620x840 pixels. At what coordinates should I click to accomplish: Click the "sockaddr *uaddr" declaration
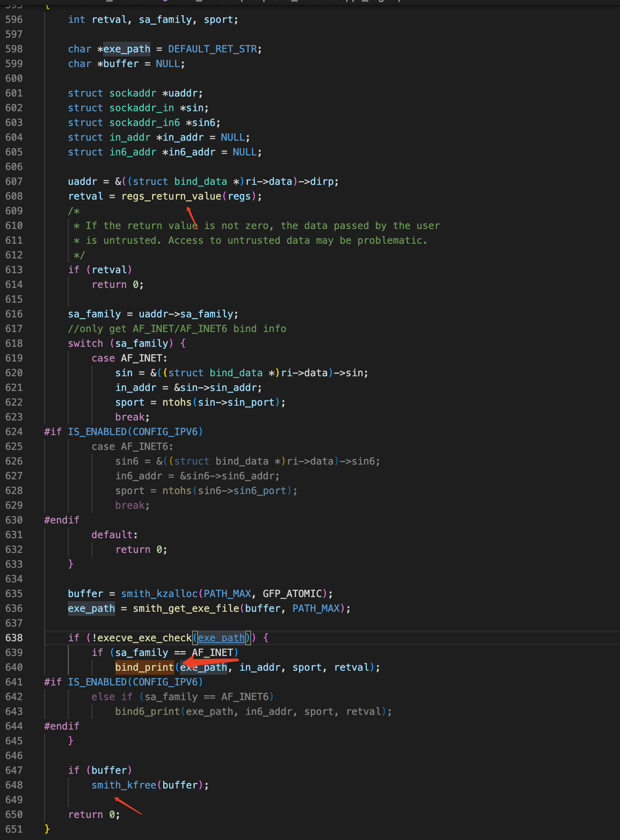pos(135,93)
